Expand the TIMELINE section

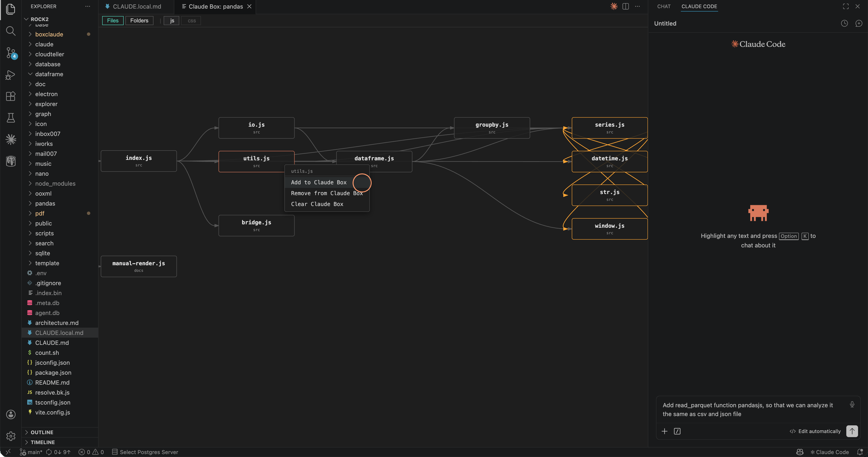tap(60, 442)
